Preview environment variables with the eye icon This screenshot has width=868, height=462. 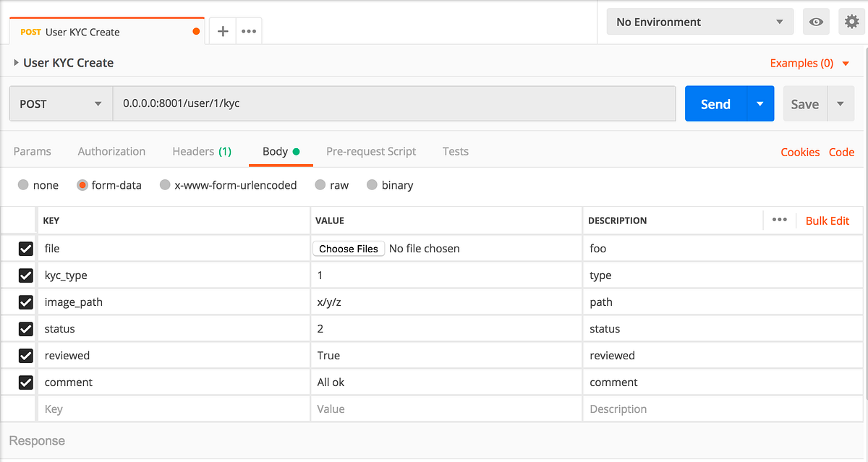pos(816,22)
